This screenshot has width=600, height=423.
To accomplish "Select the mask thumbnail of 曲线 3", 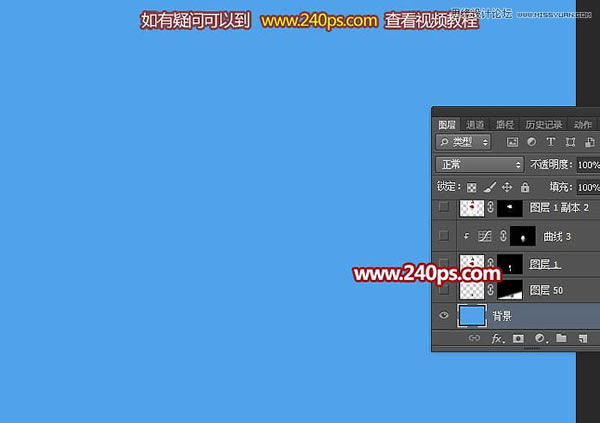I will tap(523, 237).
